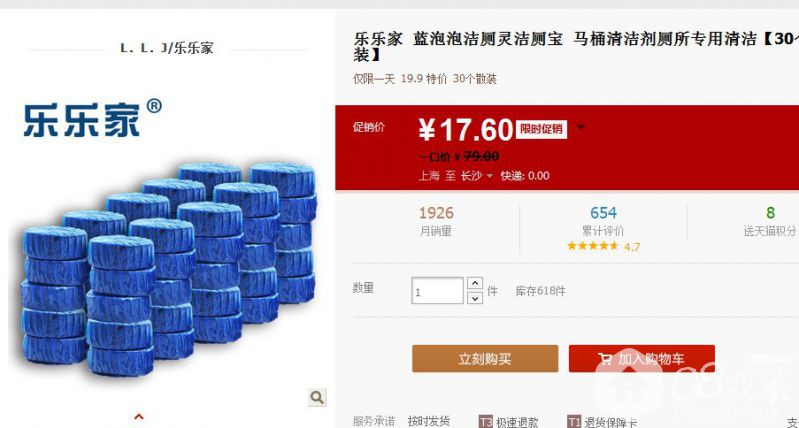Viewport: 799px width, 428px height.
Task: Increase quantity with the up stepper arrow
Action: coord(475,283)
